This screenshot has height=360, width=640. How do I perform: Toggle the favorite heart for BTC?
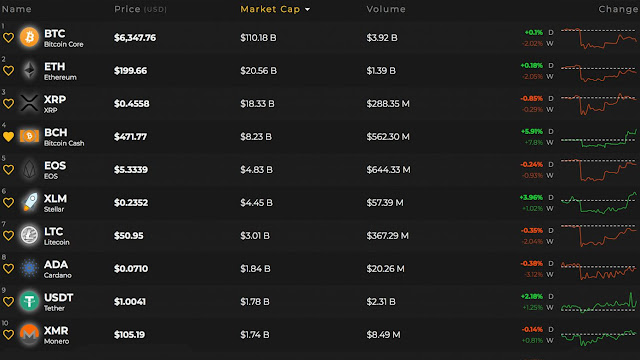[8, 38]
